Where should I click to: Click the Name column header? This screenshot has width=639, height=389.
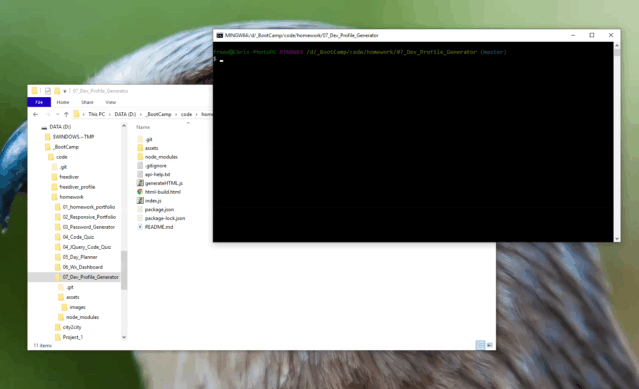pyautogui.click(x=143, y=127)
